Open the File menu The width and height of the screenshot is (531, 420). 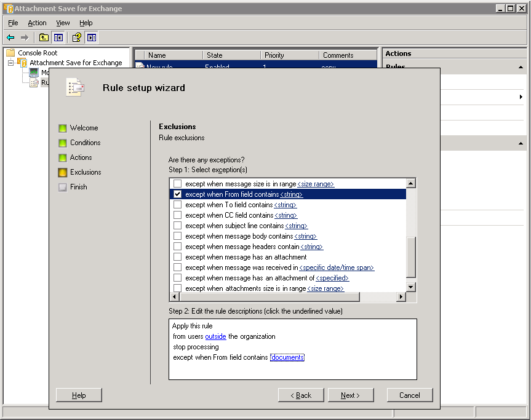pos(13,23)
